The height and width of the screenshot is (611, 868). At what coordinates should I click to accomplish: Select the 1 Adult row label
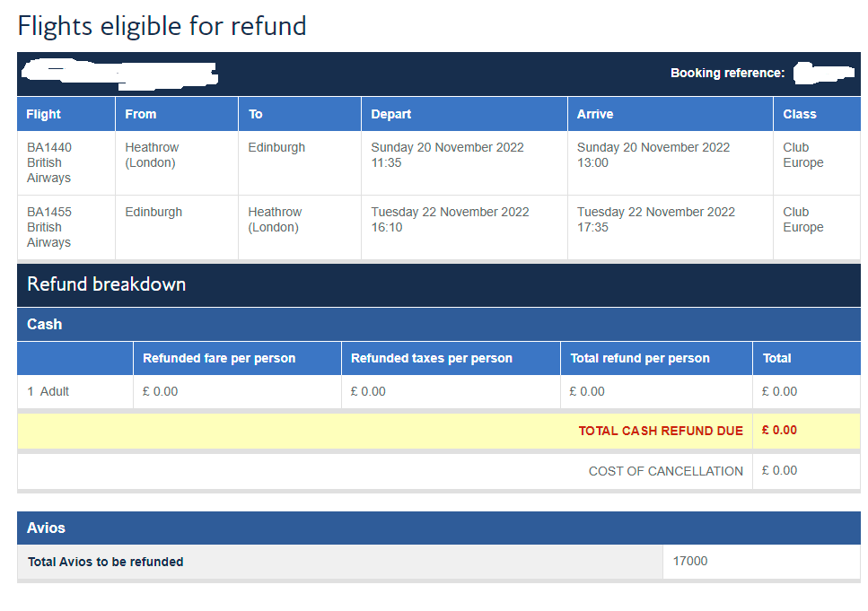[x=48, y=391]
